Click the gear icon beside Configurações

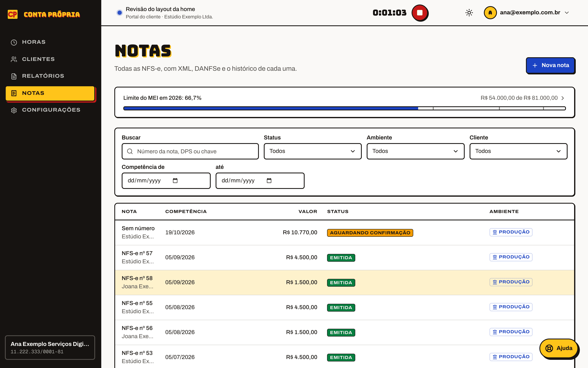14,110
